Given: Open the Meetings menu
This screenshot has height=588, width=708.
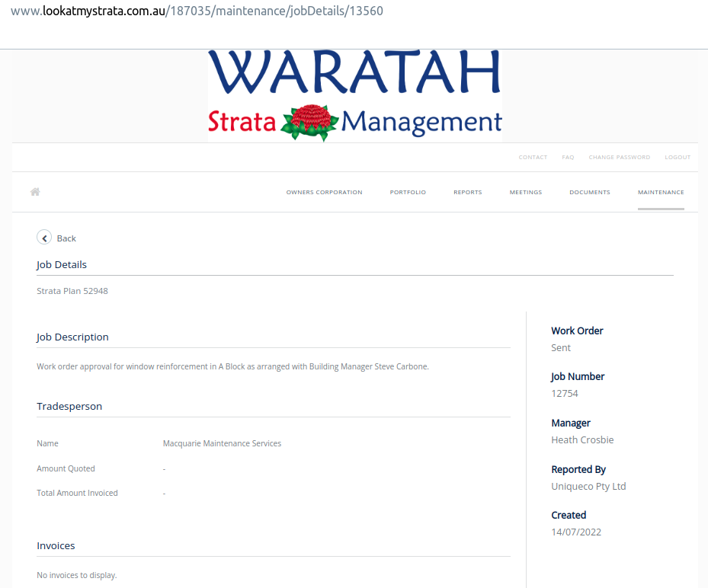Looking at the screenshot, I should (x=526, y=192).
